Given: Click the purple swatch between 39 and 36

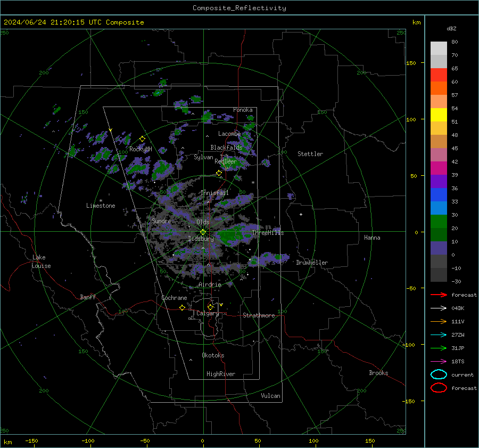Looking at the screenshot, I should click(439, 181).
